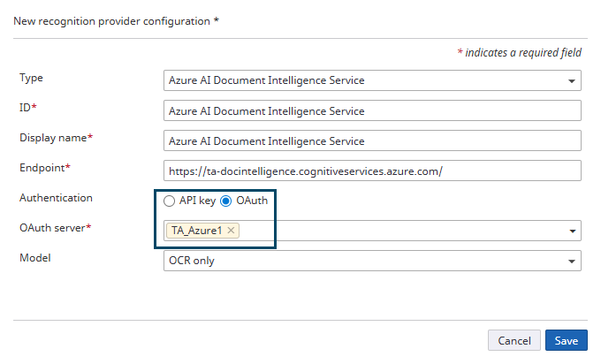Screen dimensions: 601x364
Task: Select the API key authentication radio button
Action: [169, 201]
